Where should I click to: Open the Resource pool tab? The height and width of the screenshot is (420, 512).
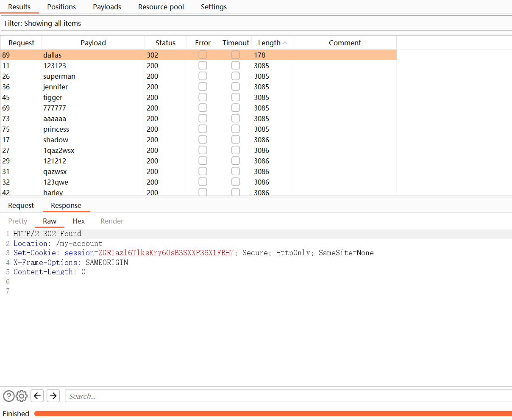(x=161, y=7)
